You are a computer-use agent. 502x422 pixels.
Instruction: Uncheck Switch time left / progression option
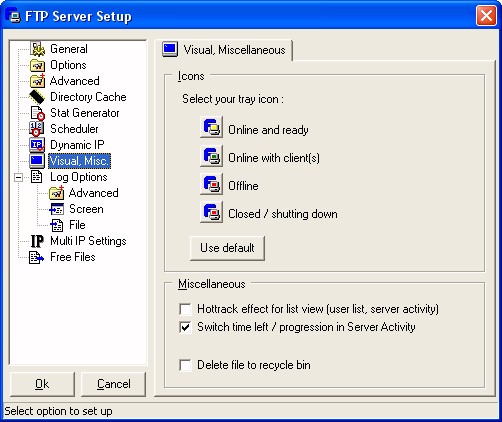pyautogui.click(x=185, y=327)
